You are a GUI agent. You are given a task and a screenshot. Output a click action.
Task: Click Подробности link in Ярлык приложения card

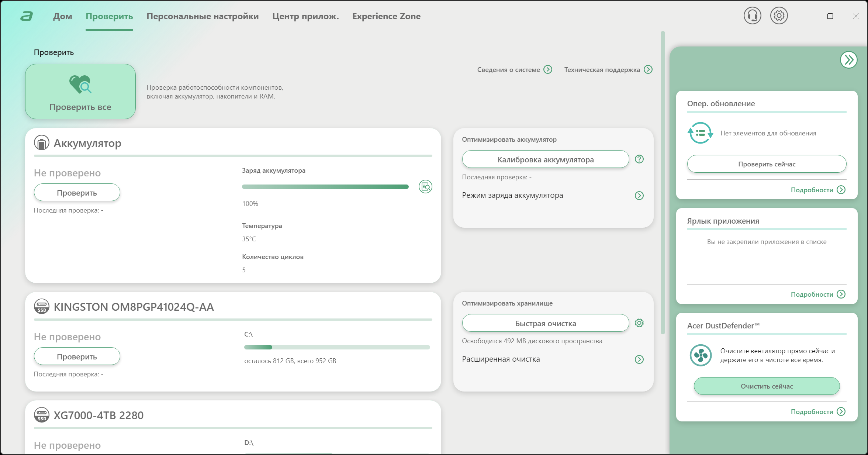(812, 294)
